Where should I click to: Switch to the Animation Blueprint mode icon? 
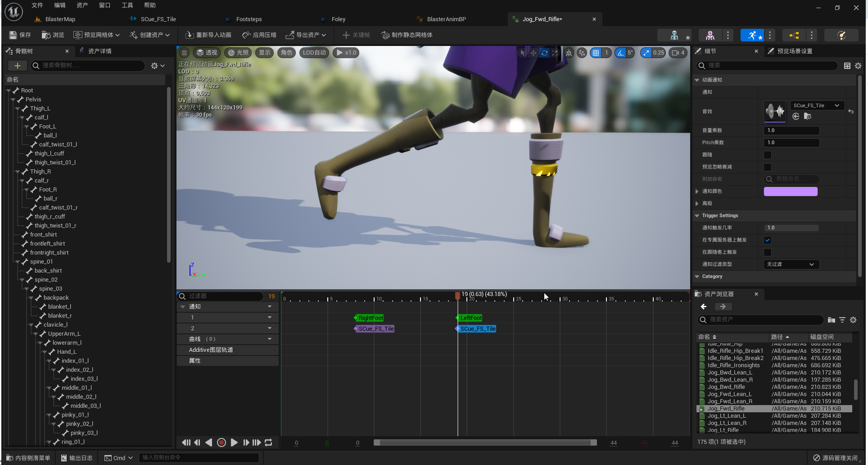point(794,35)
